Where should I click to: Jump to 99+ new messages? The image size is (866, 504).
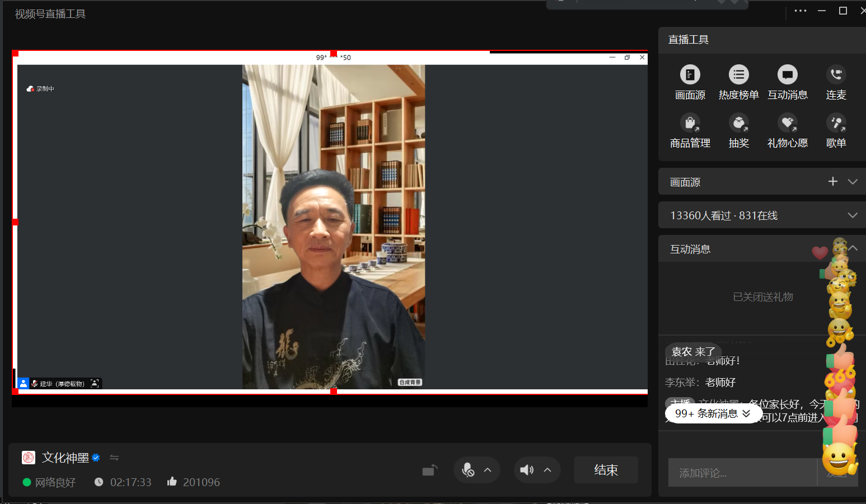point(713,413)
